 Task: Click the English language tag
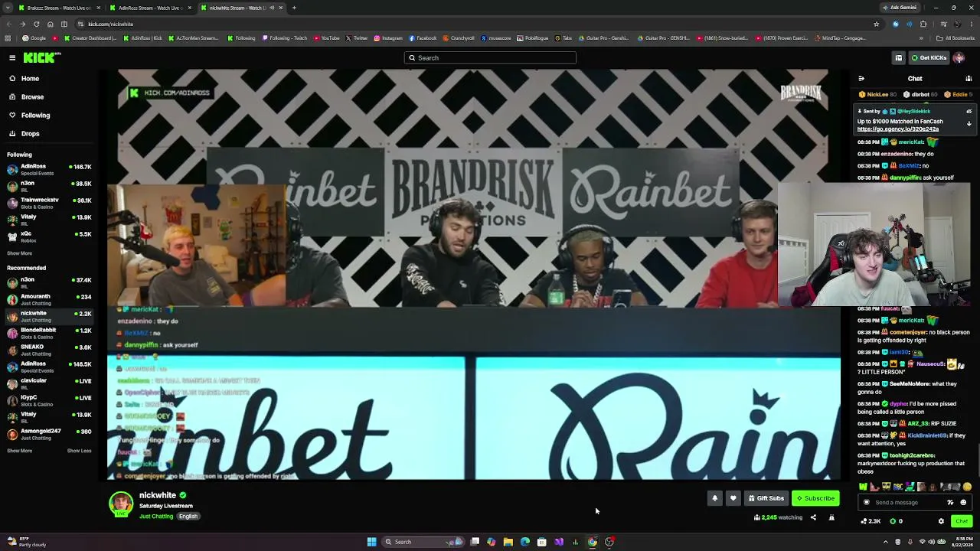(188, 517)
